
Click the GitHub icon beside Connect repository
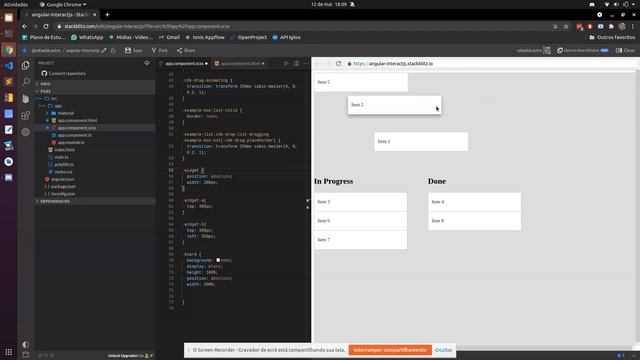coord(44,73)
